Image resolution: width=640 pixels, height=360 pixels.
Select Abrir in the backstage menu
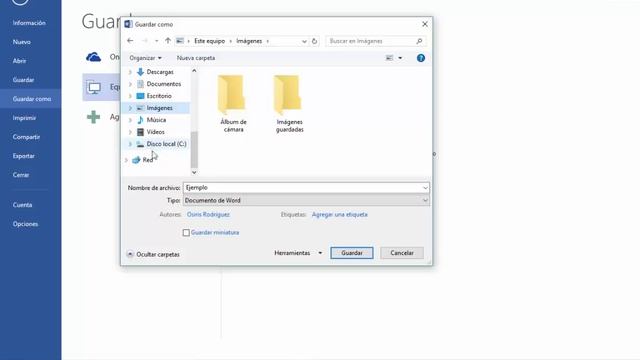pos(19,61)
